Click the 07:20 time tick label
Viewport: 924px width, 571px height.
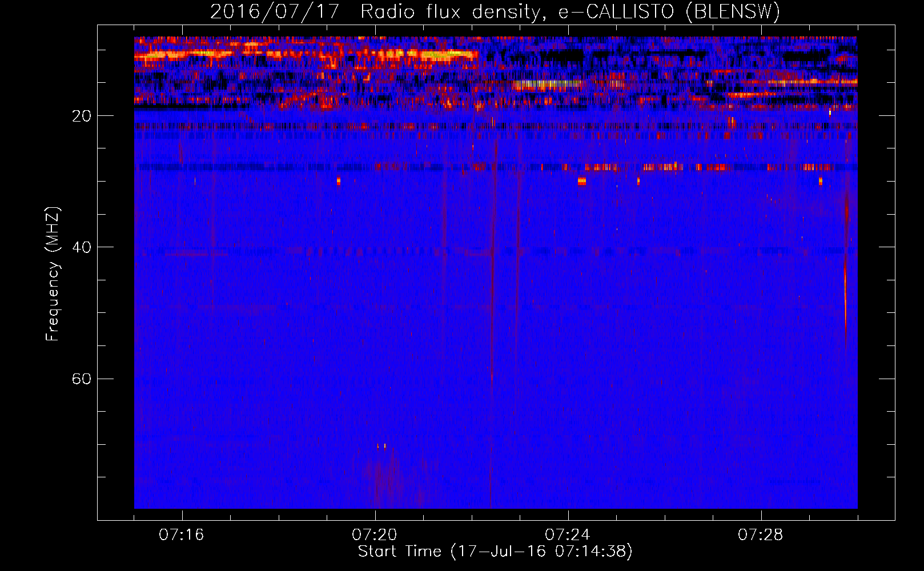click(375, 535)
